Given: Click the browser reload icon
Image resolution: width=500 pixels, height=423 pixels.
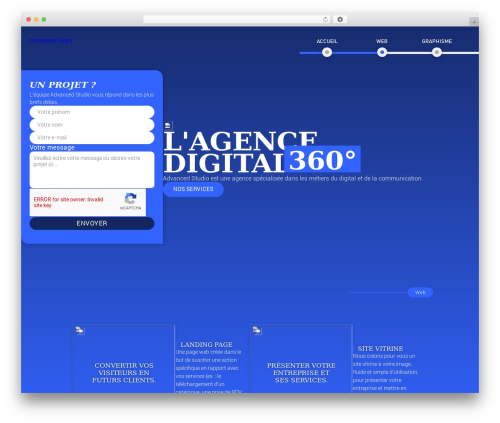Looking at the screenshot, I should (325, 20).
